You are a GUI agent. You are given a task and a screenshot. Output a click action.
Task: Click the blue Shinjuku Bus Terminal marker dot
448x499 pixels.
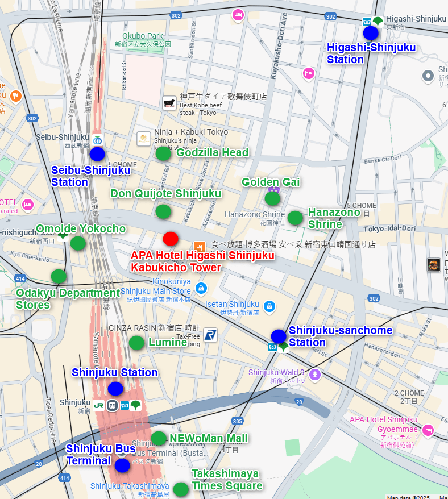(122, 466)
